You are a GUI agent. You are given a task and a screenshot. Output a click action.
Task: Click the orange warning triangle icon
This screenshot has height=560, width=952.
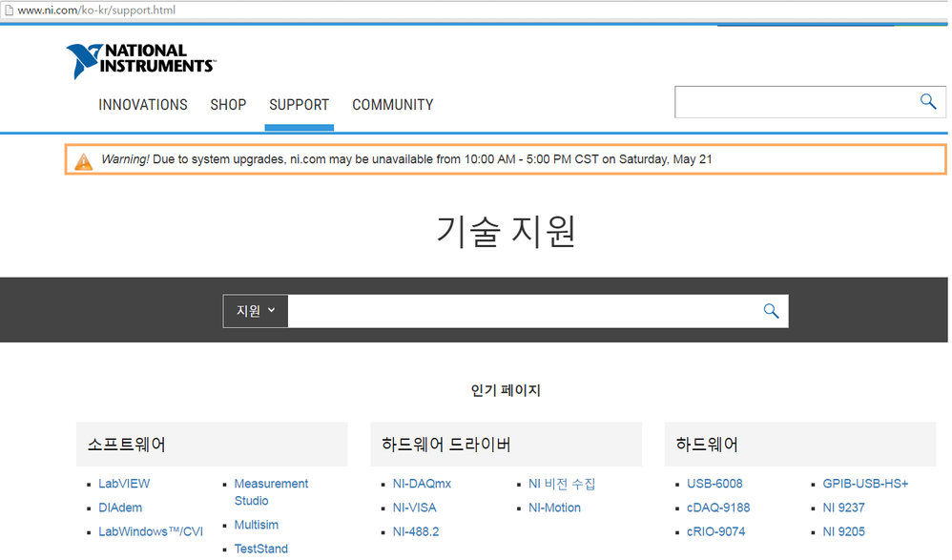(83, 161)
